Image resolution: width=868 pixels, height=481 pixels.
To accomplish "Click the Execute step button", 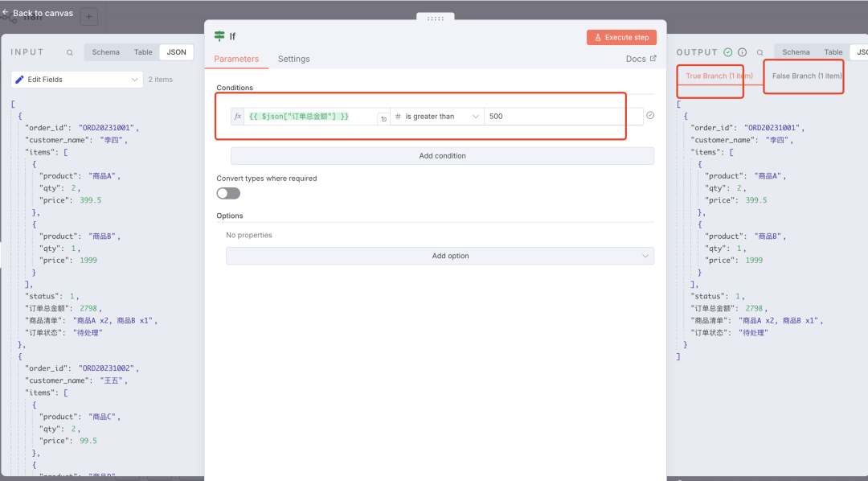I will click(x=621, y=37).
